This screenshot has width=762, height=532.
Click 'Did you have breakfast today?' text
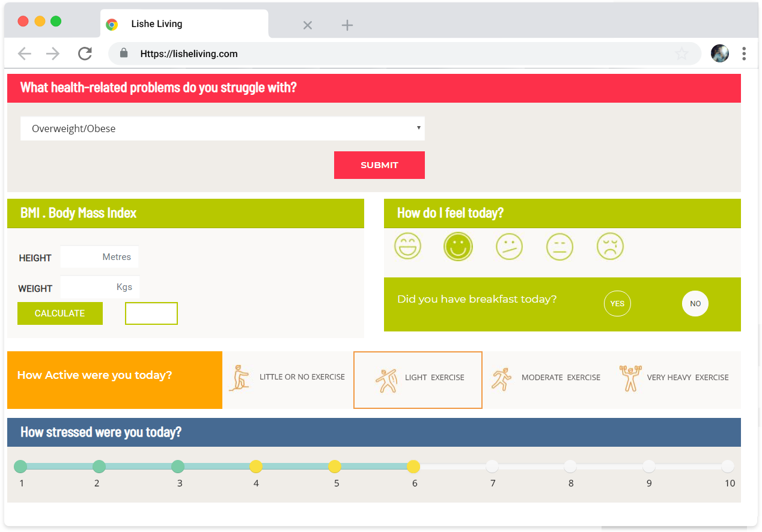[x=477, y=299]
